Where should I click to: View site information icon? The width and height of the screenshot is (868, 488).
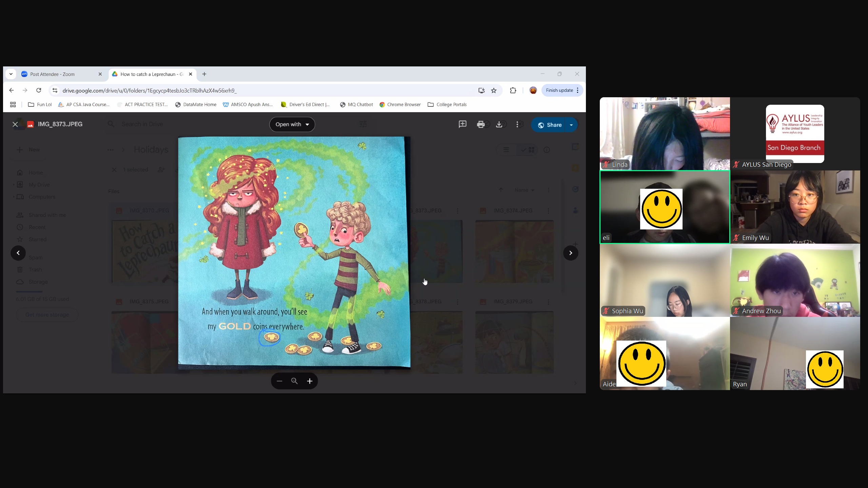pyautogui.click(x=55, y=90)
